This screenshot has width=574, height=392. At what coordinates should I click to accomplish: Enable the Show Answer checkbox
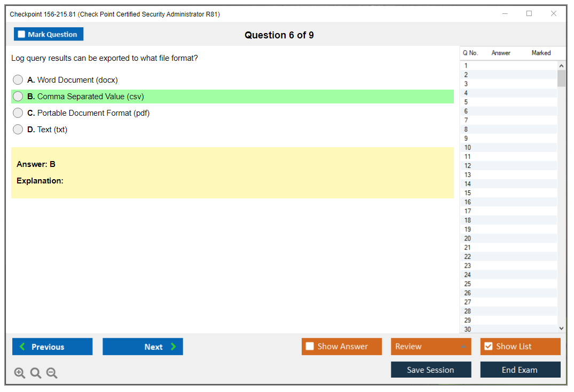[x=310, y=347]
